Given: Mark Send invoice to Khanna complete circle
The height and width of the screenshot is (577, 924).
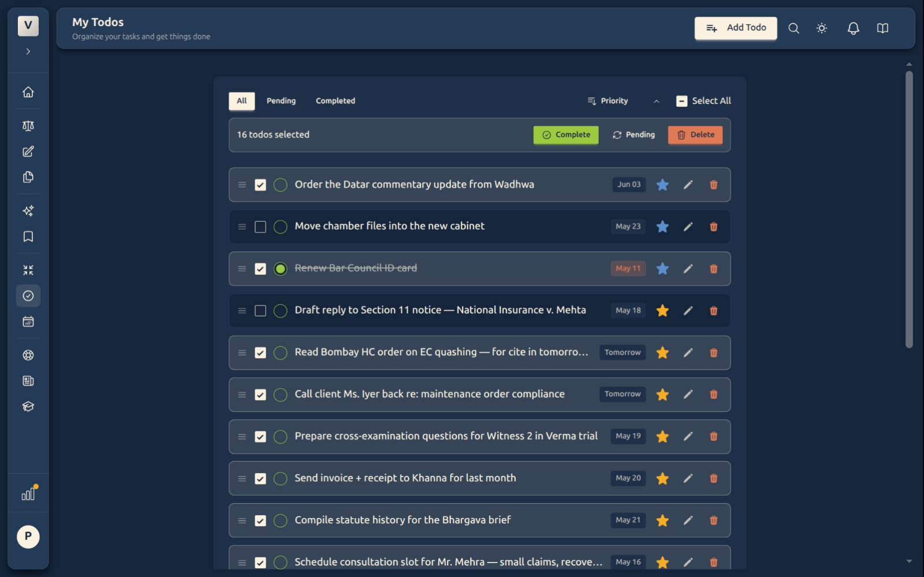Looking at the screenshot, I should point(280,479).
